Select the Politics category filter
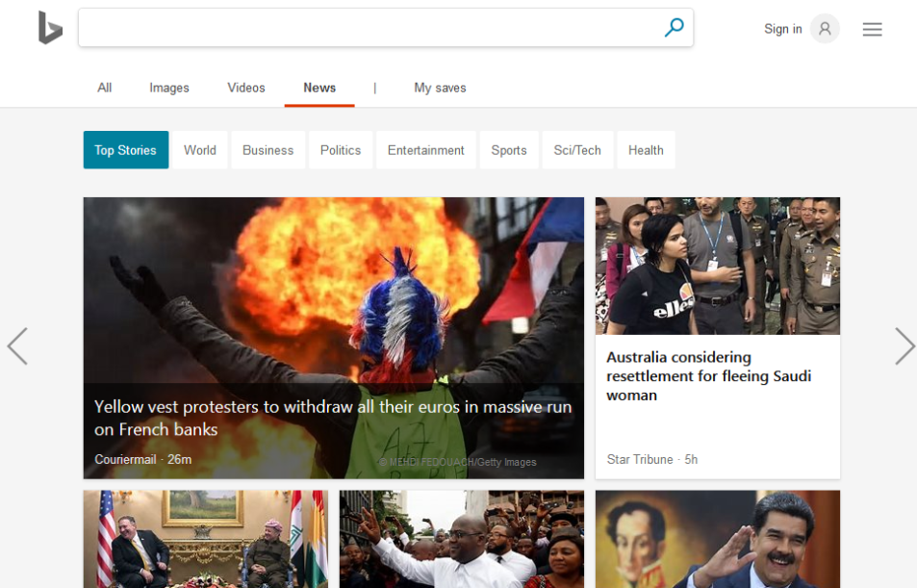This screenshot has width=917, height=588. point(341,150)
